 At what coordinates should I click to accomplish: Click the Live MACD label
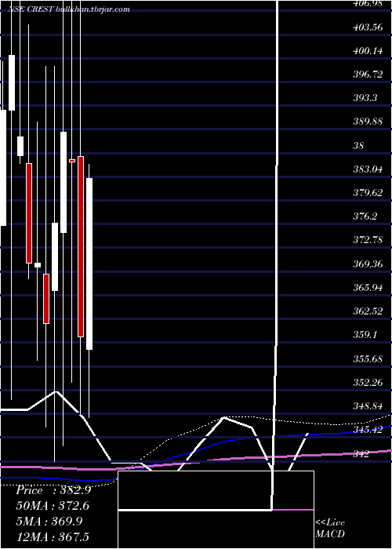coord(330,528)
